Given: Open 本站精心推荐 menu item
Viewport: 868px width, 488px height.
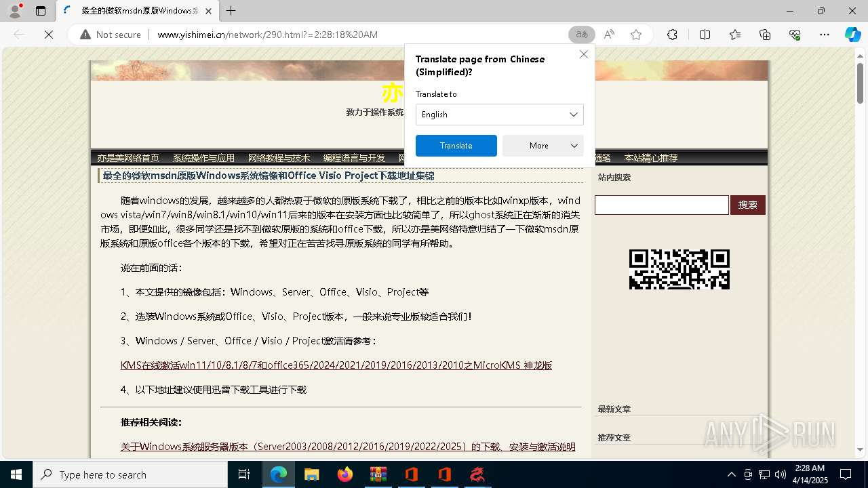Looking at the screenshot, I should 651,158.
